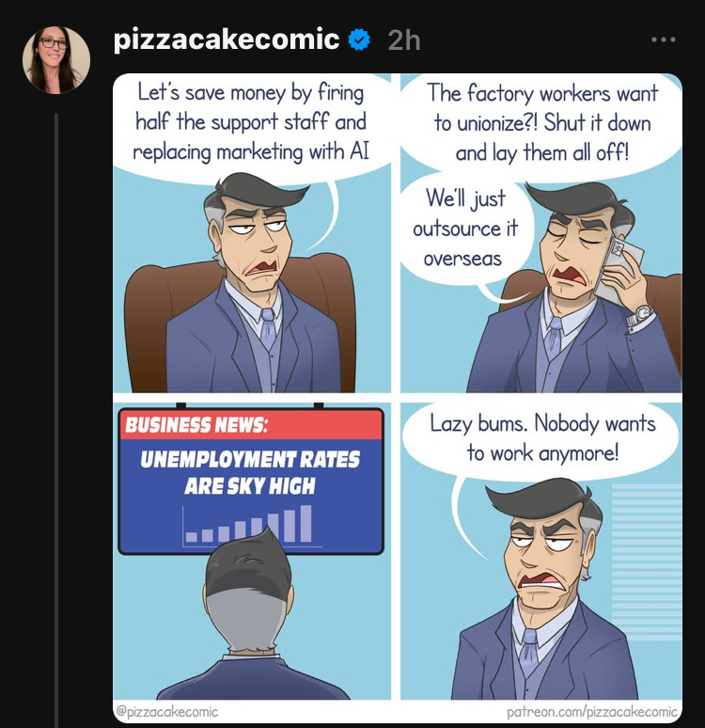705x728 pixels.
Task: Click the @pizzacakecomic watermark text
Action: coord(166,711)
